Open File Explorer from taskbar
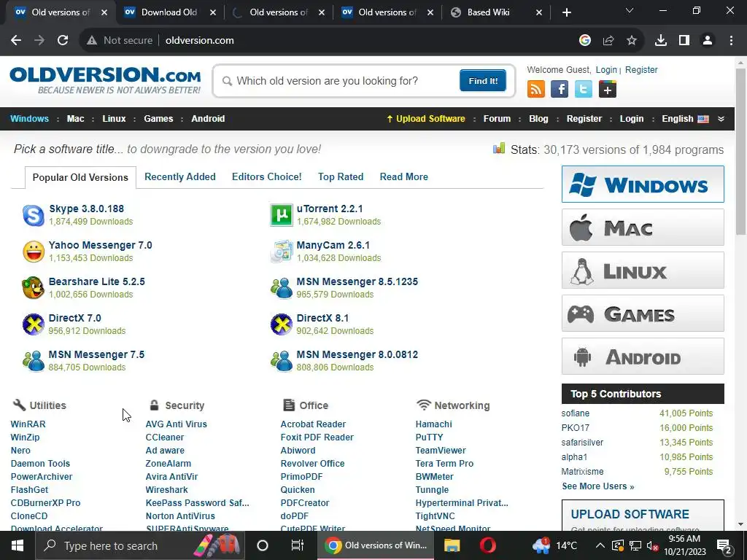The height and width of the screenshot is (560, 747). 452,545
